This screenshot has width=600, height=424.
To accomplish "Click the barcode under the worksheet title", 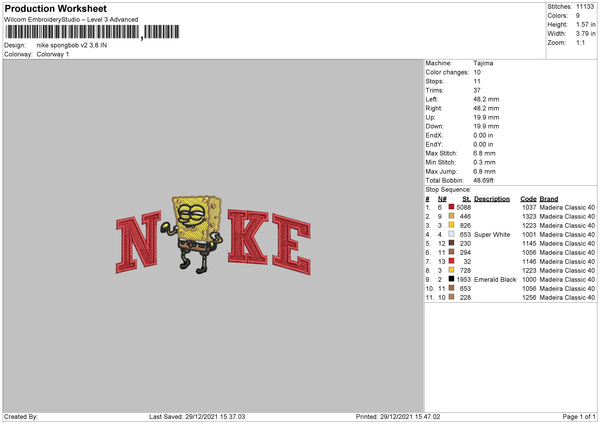I will pyautogui.click(x=92, y=32).
